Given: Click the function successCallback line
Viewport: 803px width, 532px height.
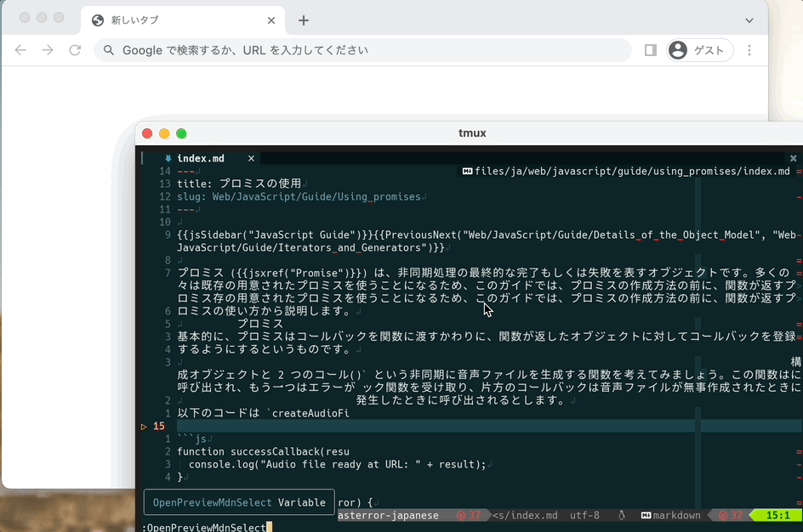Looking at the screenshot, I should [263, 451].
